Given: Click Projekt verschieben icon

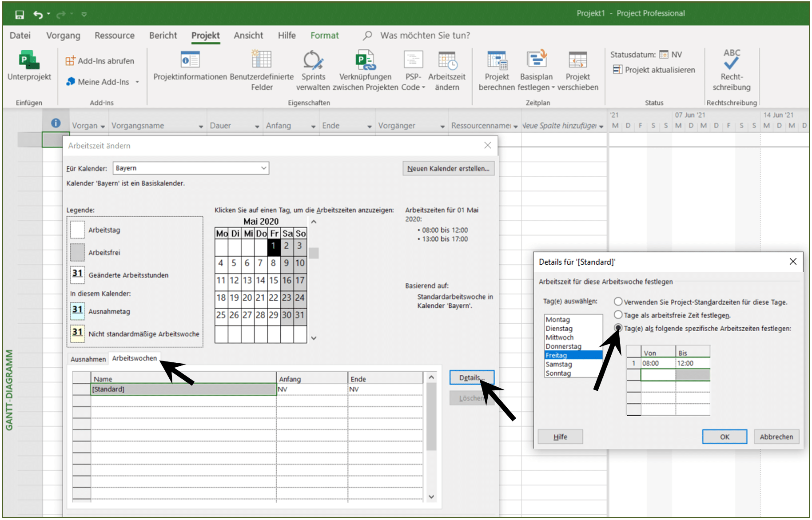Looking at the screenshot, I should [577, 60].
